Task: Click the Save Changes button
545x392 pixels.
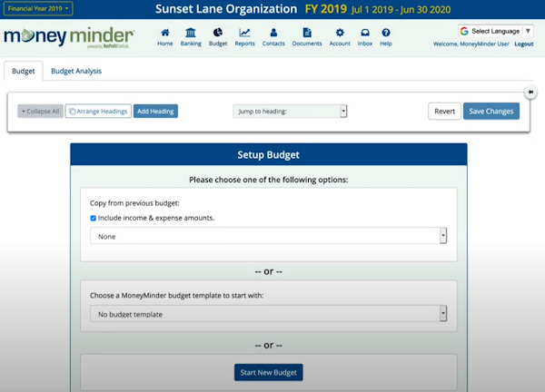Action: (x=491, y=111)
